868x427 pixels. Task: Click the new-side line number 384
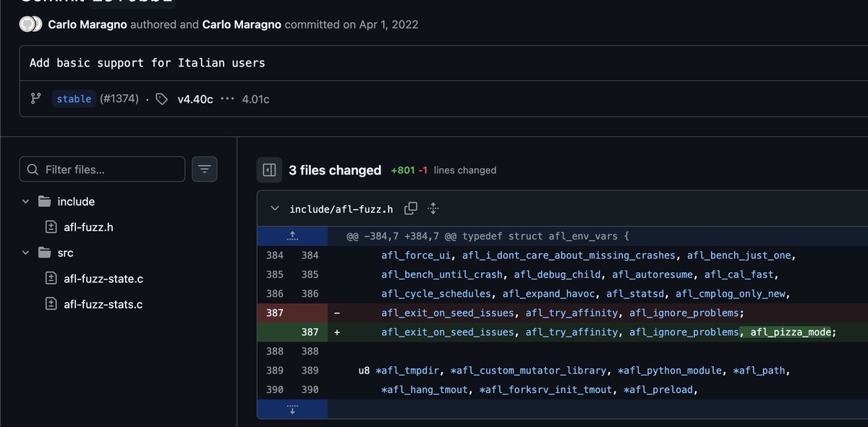tap(310, 255)
